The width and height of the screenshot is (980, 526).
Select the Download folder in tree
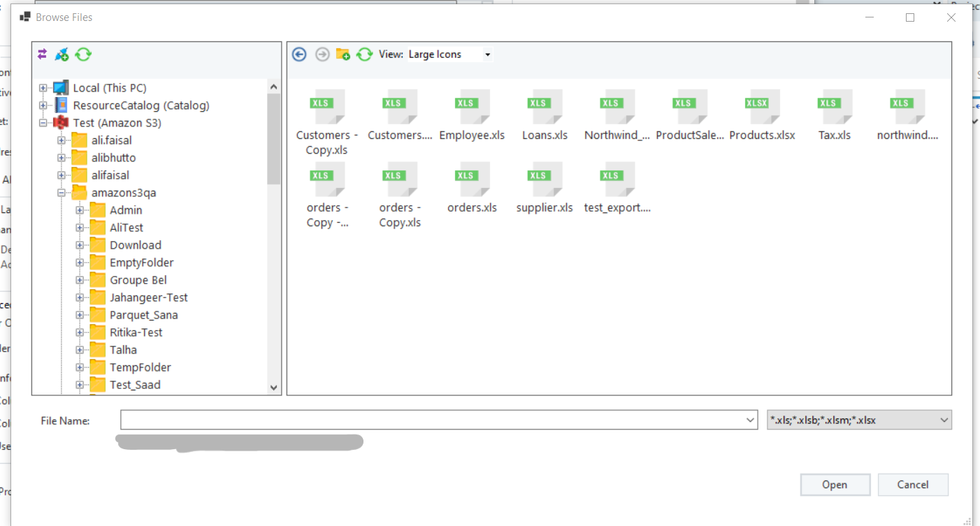tap(135, 245)
